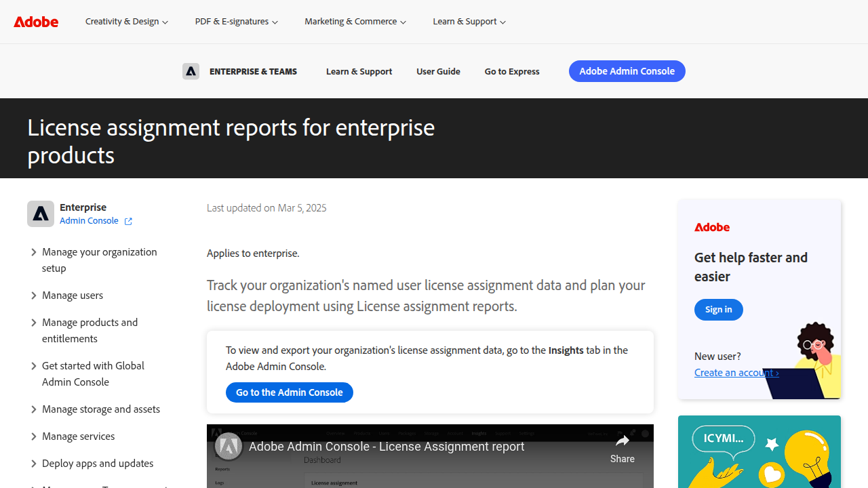Click the Enterprise sidebar Adobe icon
Viewport: 868px width, 488px height.
[41, 213]
